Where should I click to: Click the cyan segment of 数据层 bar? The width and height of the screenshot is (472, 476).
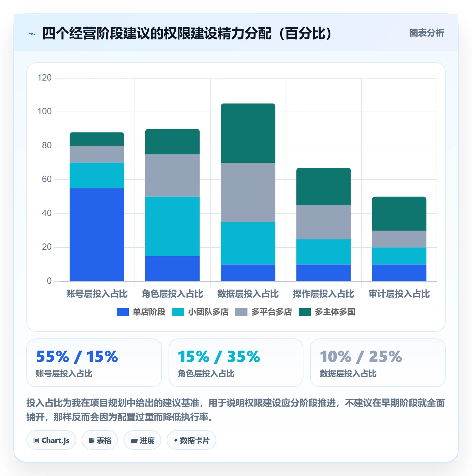pyautogui.click(x=248, y=243)
